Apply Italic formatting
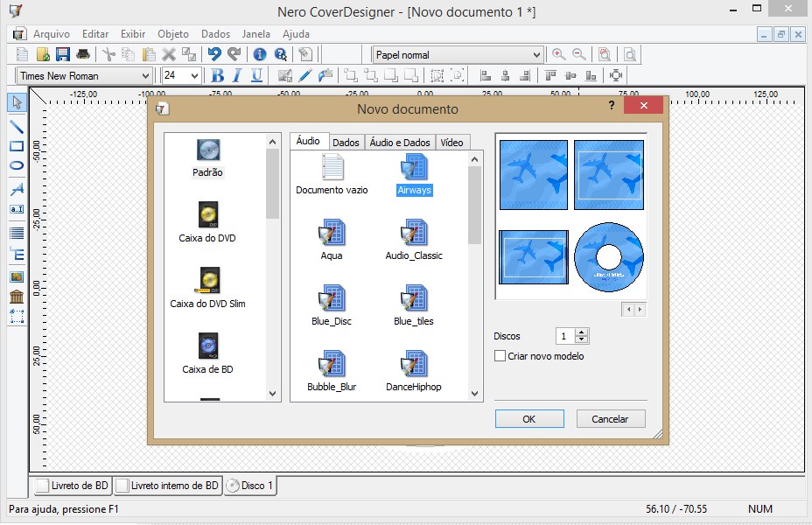 point(236,75)
